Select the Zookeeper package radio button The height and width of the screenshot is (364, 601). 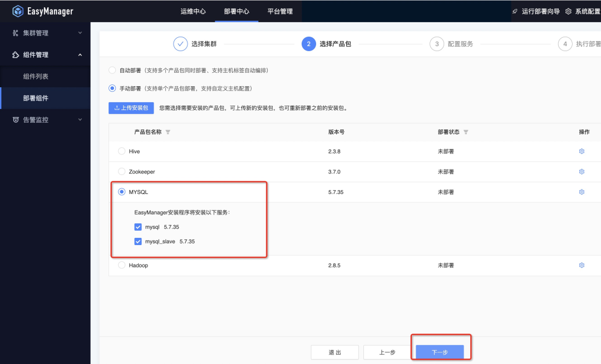tap(121, 171)
